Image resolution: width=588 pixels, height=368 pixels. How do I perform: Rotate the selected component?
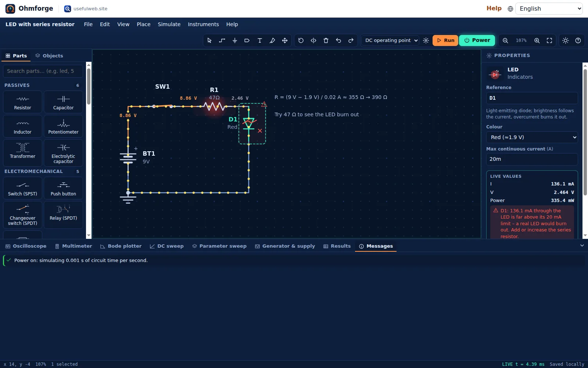click(301, 40)
